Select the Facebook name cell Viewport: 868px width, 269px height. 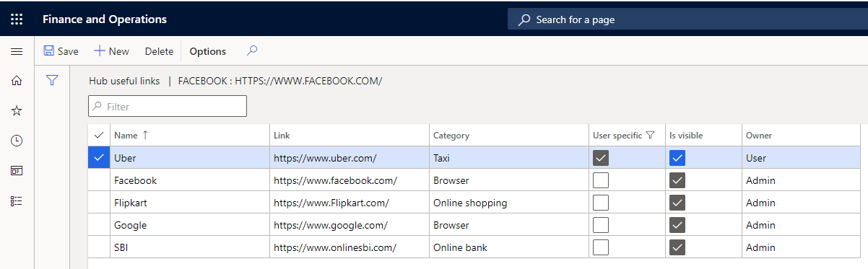(x=190, y=180)
